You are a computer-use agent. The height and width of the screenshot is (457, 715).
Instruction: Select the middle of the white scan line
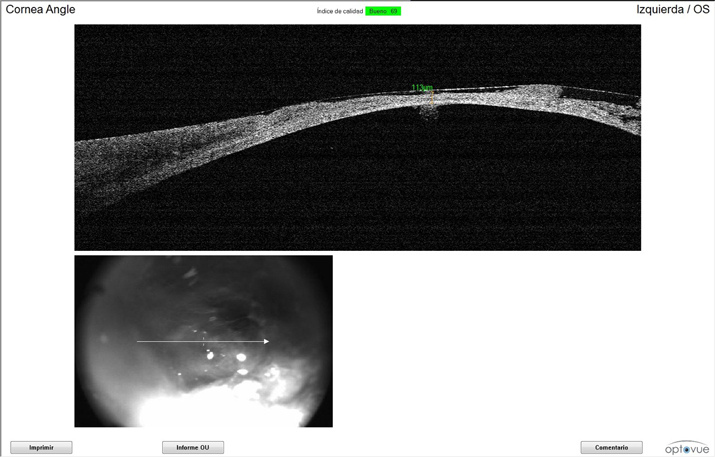coord(203,342)
